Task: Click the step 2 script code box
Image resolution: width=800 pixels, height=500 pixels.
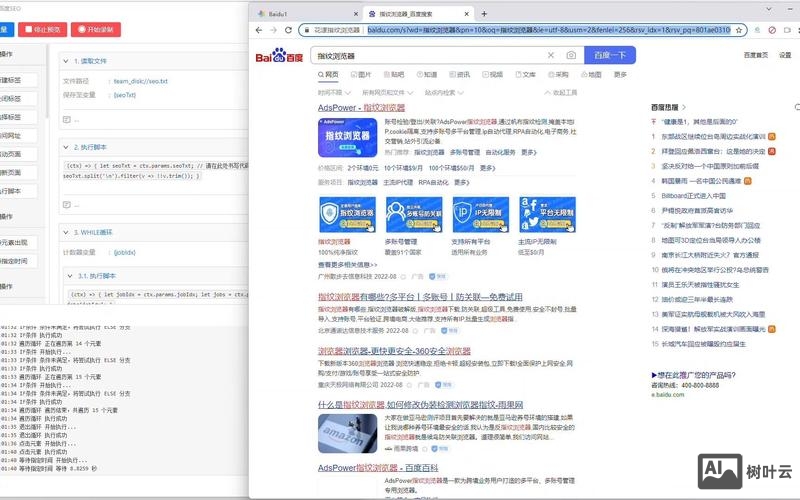Action: [156, 171]
